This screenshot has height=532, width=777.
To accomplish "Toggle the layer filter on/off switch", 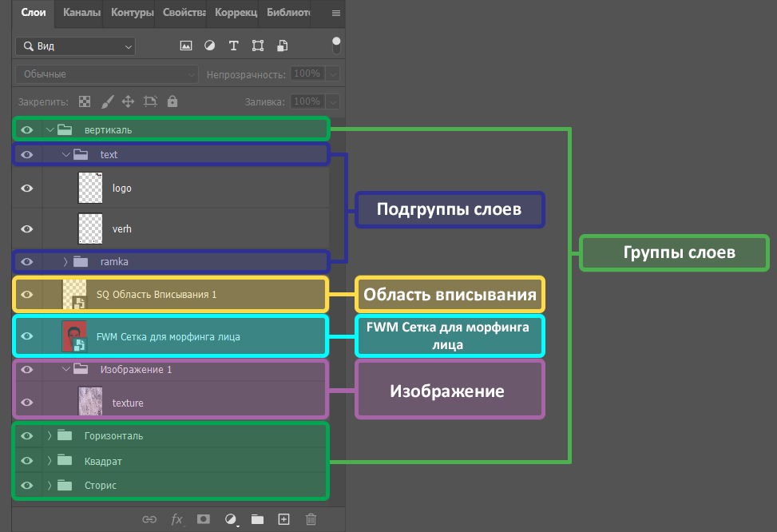I will tap(336, 45).
